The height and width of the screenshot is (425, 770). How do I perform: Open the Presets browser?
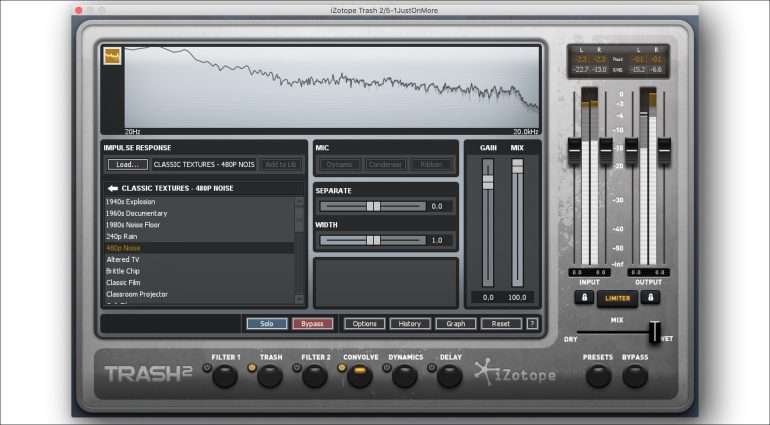598,377
